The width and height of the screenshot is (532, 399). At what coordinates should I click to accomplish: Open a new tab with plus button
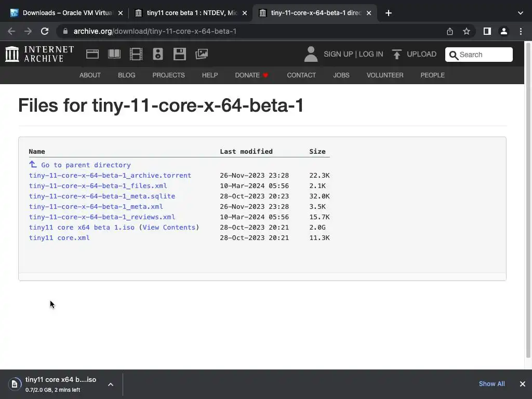389,13
